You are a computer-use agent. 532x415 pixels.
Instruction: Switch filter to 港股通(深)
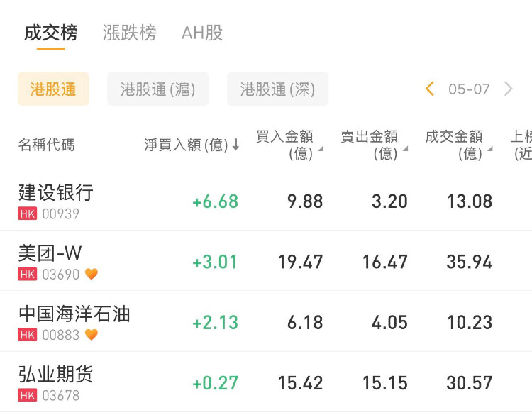(277, 89)
